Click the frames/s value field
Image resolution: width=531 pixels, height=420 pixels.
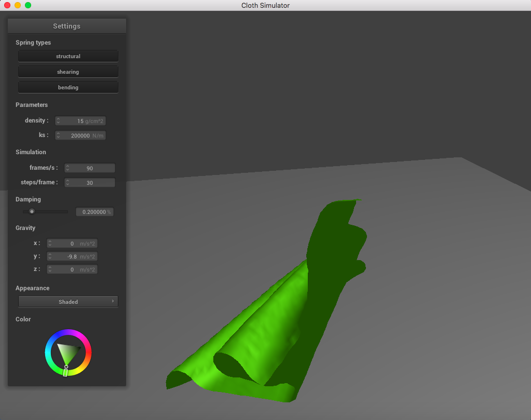pyautogui.click(x=90, y=168)
